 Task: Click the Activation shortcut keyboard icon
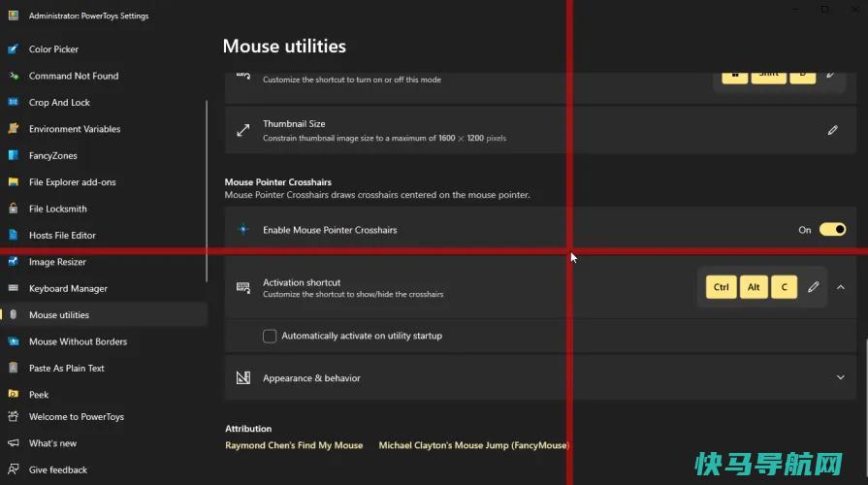click(243, 287)
